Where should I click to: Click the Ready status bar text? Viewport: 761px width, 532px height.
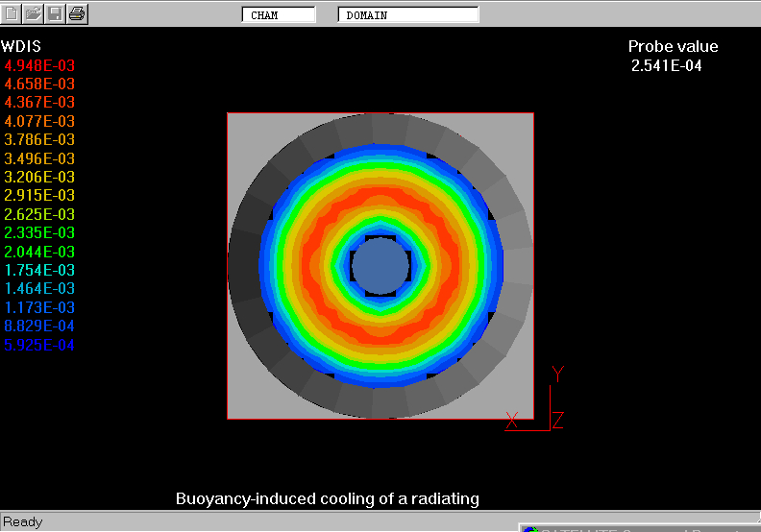point(23,521)
